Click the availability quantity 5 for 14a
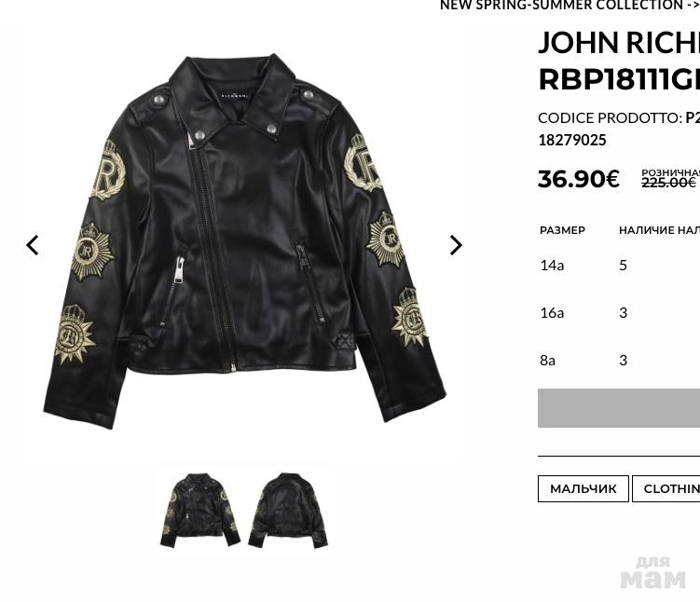700x602 pixels. [x=624, y=265]
